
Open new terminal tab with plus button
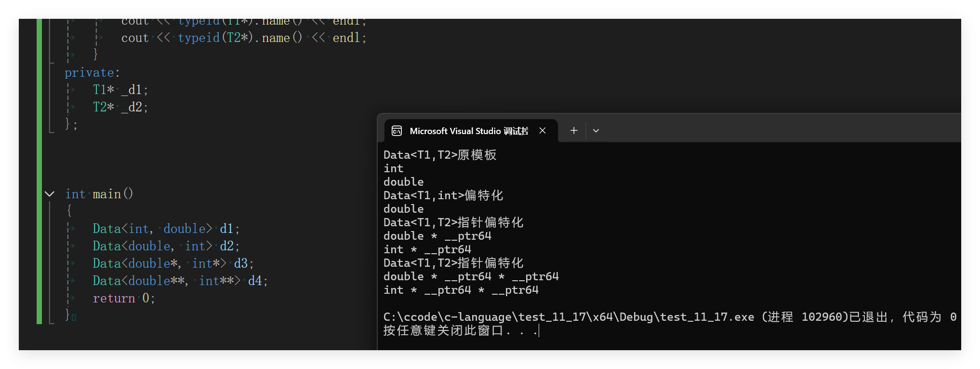pyautogui.click(x=574, y=130)
